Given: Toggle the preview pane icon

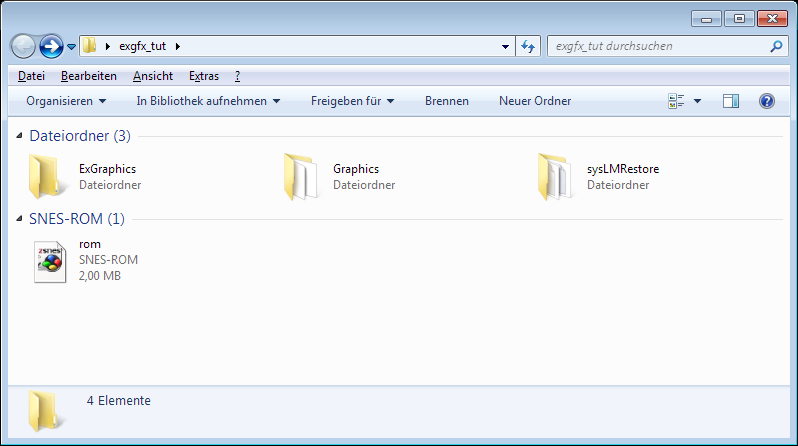Looking at the screenshot, I should (x=730, y=101).
